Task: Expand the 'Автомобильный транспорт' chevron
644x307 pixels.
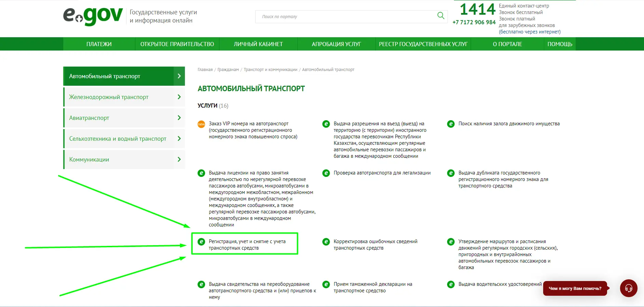Action: coord(179,76)
